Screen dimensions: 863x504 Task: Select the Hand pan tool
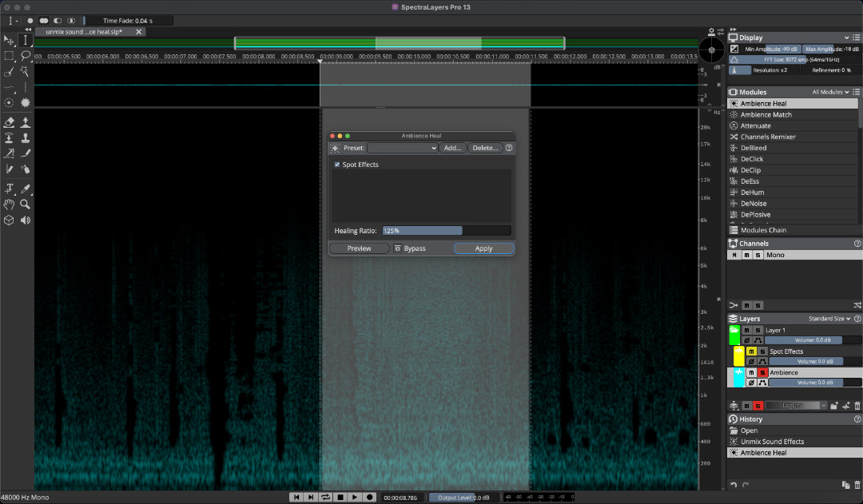tap(9, 204)
